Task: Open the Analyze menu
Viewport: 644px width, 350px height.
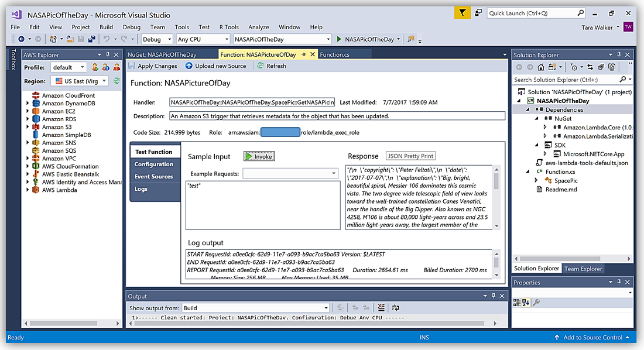Action: 258,27
